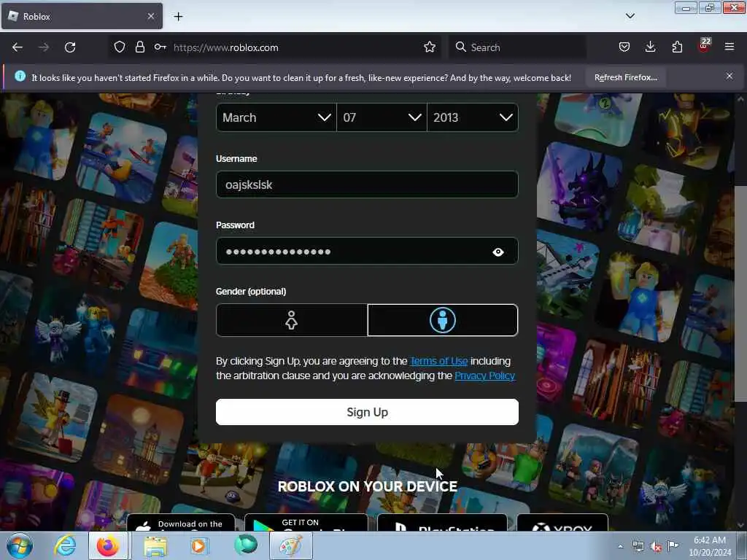This screenshot has height=560, width=747.
Task: Show hidden system tray icons
Action: (620, 546)
